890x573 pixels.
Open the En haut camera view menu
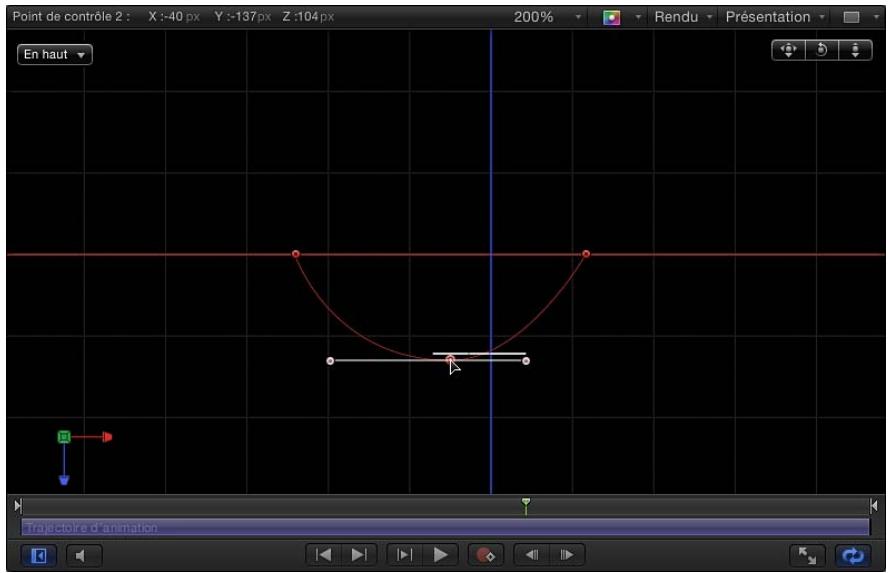tap(54, 54)
